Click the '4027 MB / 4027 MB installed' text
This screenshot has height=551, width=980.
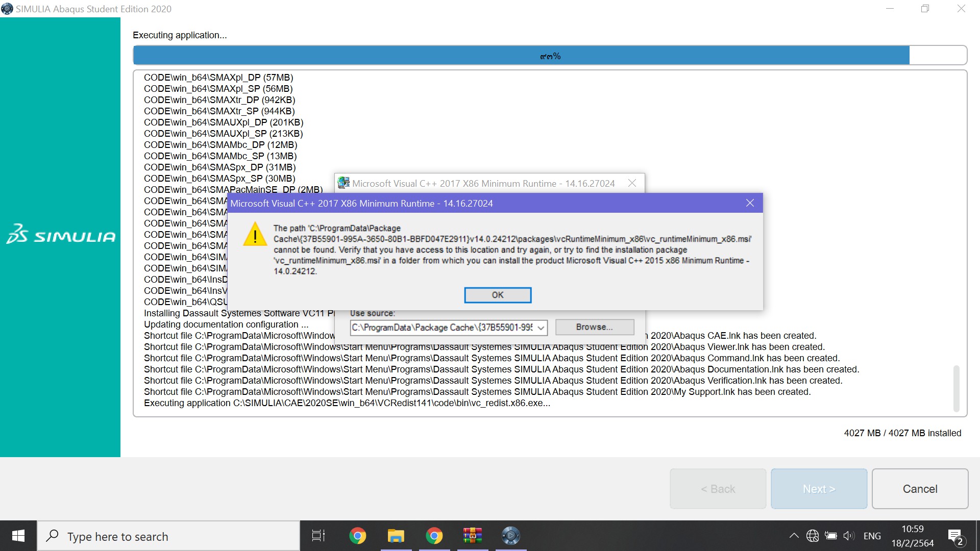pyautogui.click(x=902, y=433)
